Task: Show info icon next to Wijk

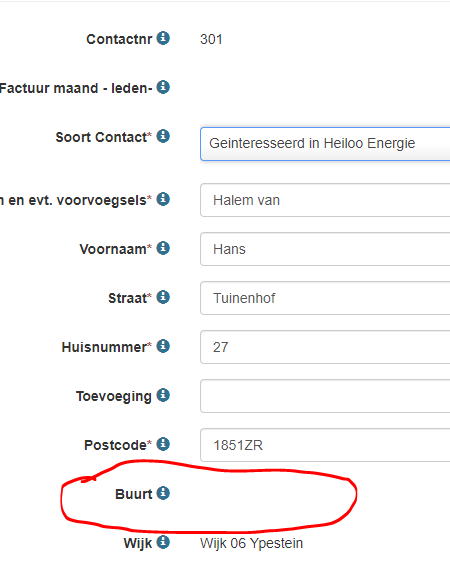Action: [x=163, y=542]
